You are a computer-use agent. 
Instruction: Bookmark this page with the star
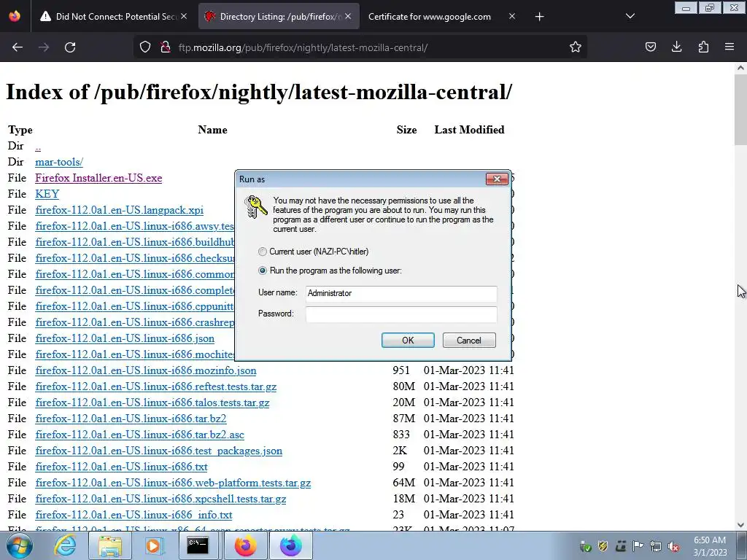pos(576,47)
